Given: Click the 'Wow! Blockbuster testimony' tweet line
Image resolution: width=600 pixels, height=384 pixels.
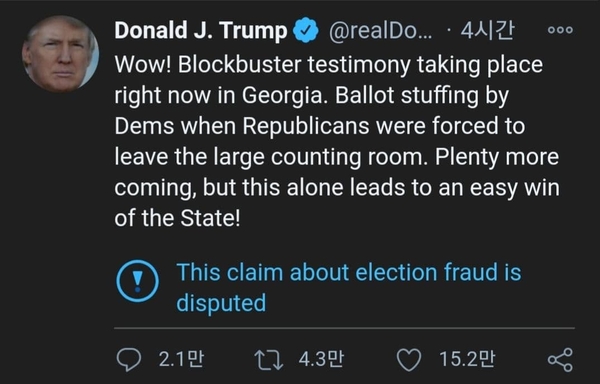Looking at the screenshot, I should click(329, 65).
